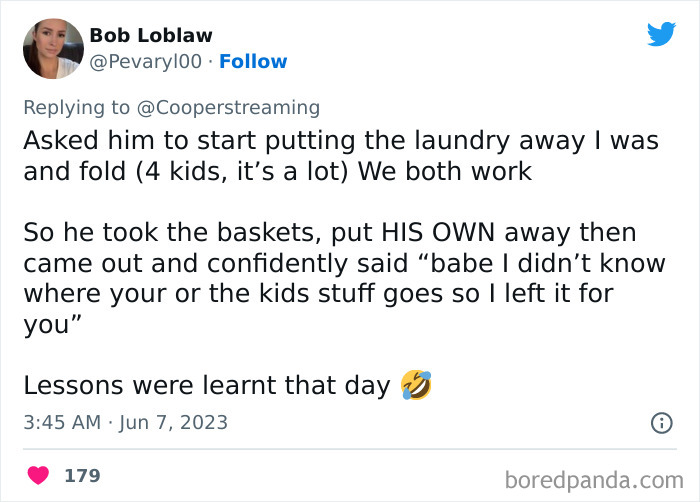
Task: Click the rolling-laughing emoji
Action: click(x=416, y=384)
